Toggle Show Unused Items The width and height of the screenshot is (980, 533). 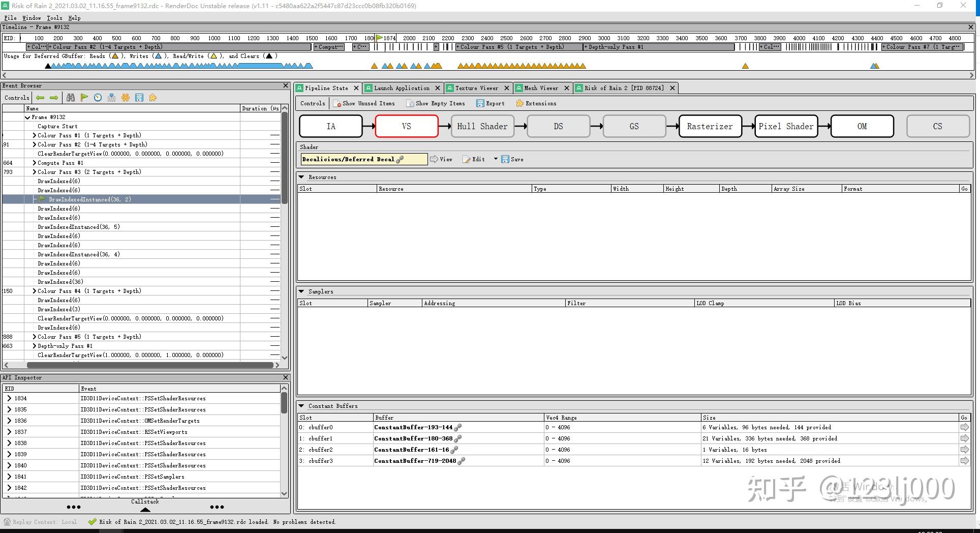[364, 103]
